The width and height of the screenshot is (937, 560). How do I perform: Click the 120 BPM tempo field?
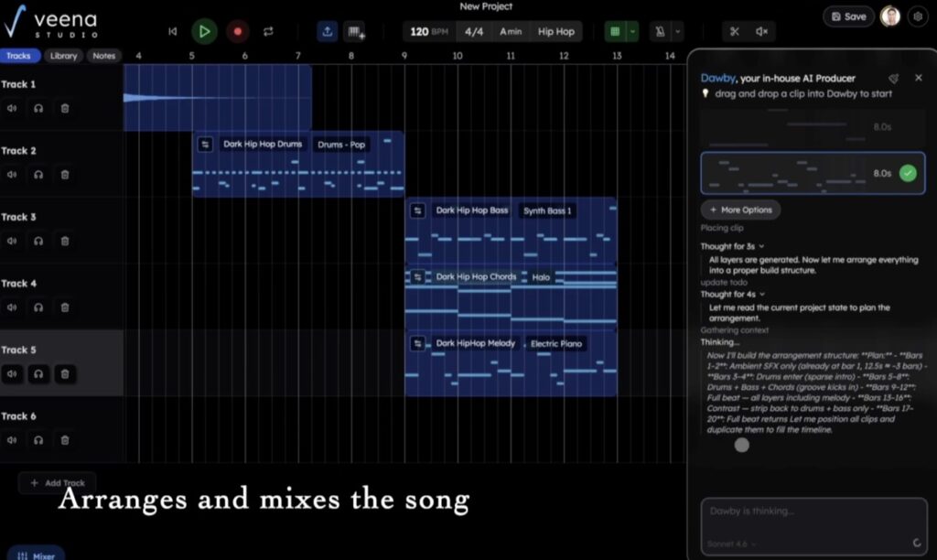pyautogui.click(x=429, y=31)
